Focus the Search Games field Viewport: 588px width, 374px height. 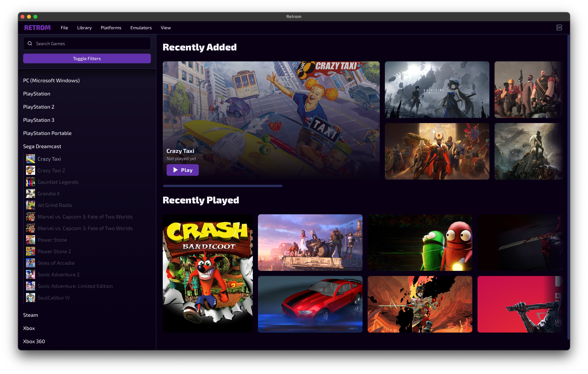pos(87,43)
